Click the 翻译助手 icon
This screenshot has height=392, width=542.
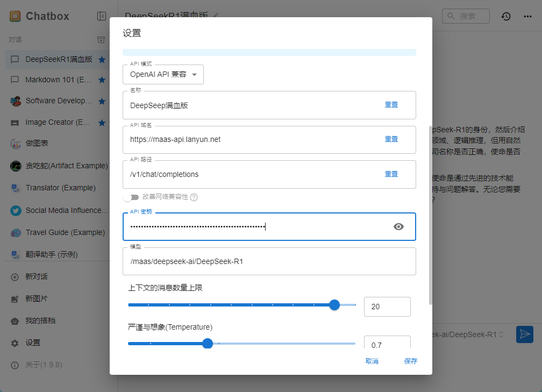tap(16, 255)
